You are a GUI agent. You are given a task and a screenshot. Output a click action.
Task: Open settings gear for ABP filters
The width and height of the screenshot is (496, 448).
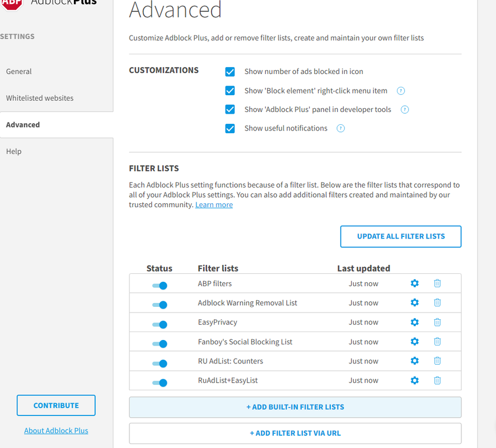tap(414, 283)
